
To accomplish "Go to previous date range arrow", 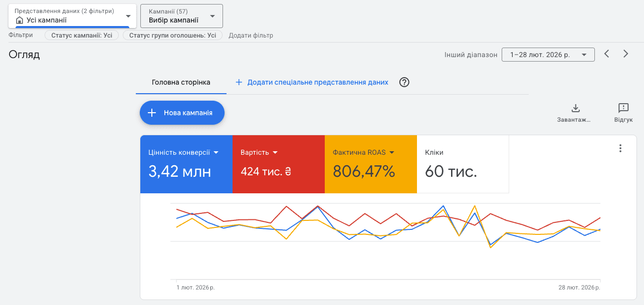I will point(606,54).
